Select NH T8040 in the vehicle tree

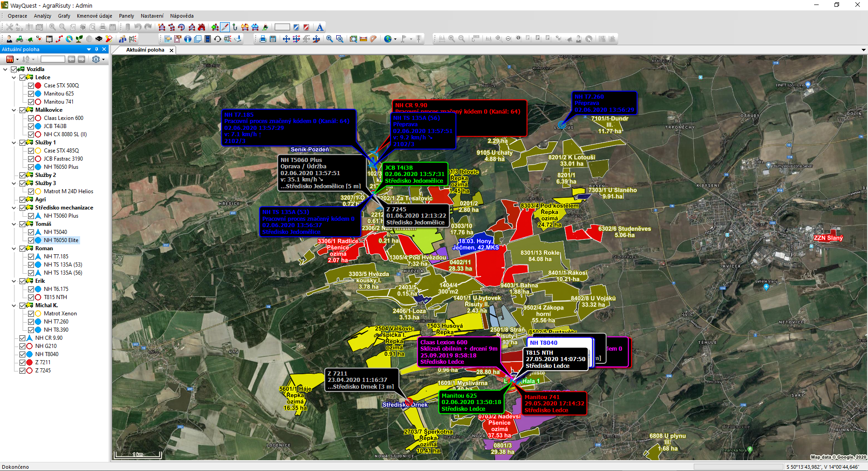[x=47, y=354]
